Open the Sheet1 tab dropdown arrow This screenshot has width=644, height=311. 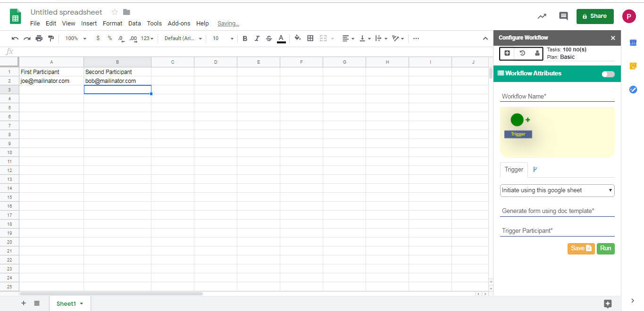[82, 304]
